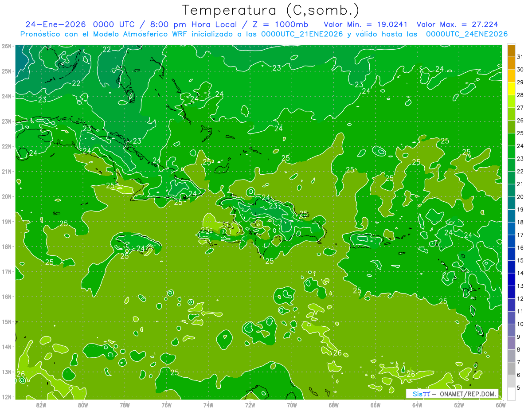Image resolution: width=532 pixels, height=411 pixels.
Task: Click the teal legend swatch between 19 and 20
Action: [512, 203]
